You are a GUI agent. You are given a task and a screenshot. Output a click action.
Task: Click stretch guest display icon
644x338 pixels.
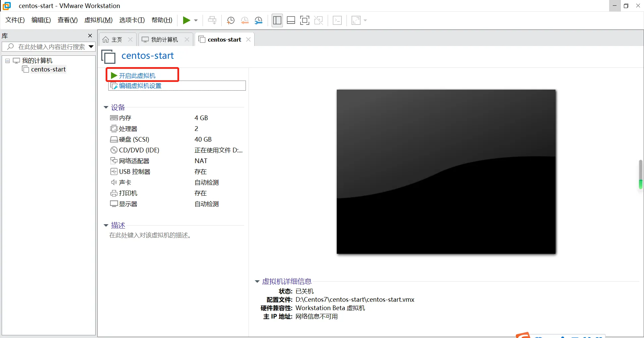tap(356, 20)
